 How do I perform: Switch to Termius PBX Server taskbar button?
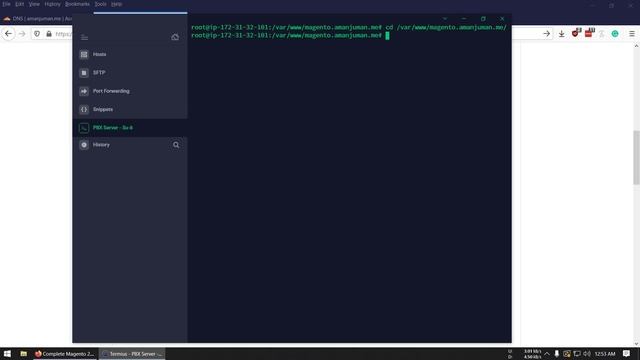tap(132, 354)
